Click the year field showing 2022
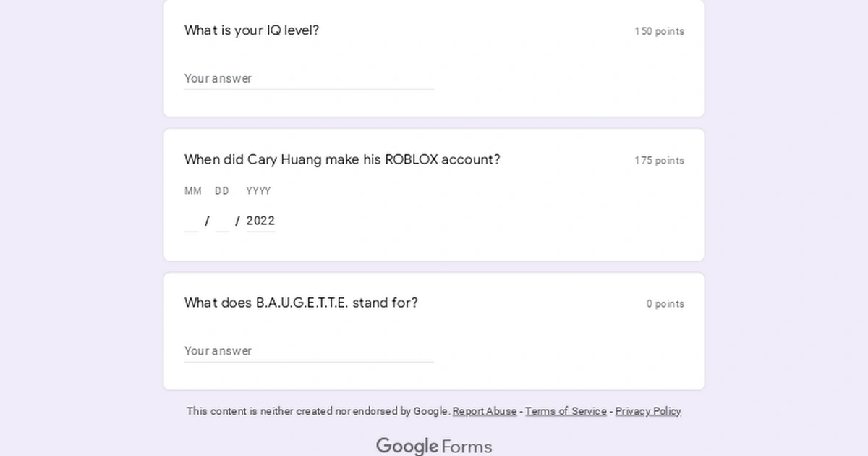This screenshot has width=868, height=456. pyautogui.click(x=260, y=221)
